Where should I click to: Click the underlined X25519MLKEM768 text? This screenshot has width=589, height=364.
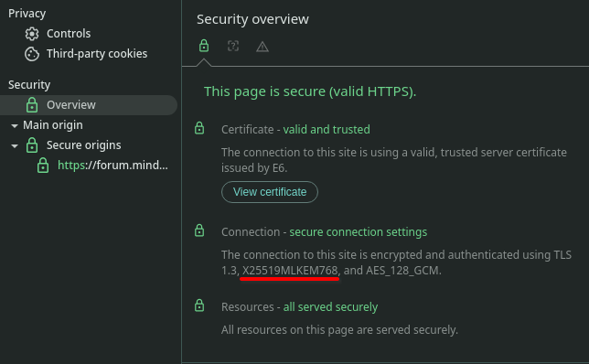click(x=290, y=271)
